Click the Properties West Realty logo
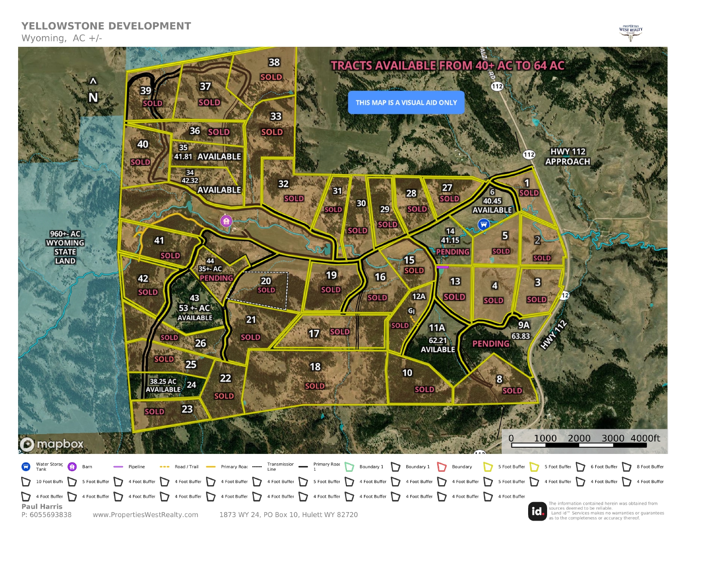728x563 pixels. (x=630, y=33)
